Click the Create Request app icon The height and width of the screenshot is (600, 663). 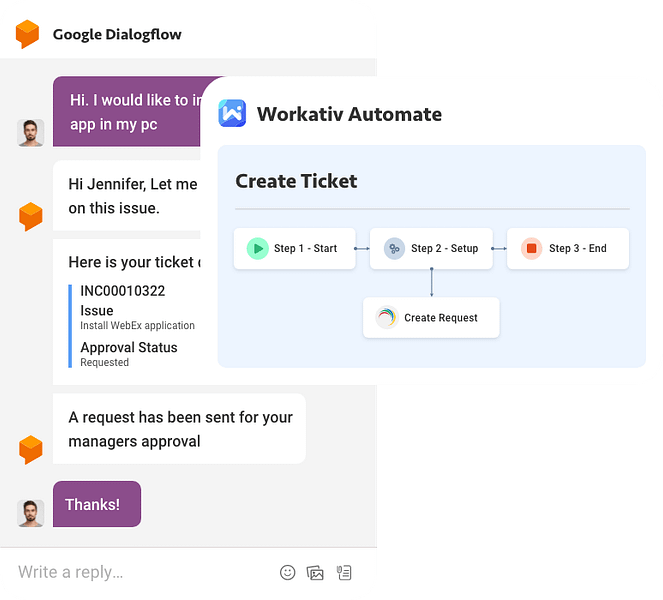point(386,317)
